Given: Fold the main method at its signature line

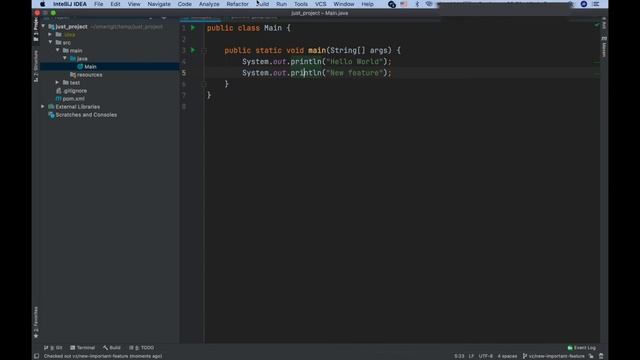Looking at the screenshot, I should 204,51.
